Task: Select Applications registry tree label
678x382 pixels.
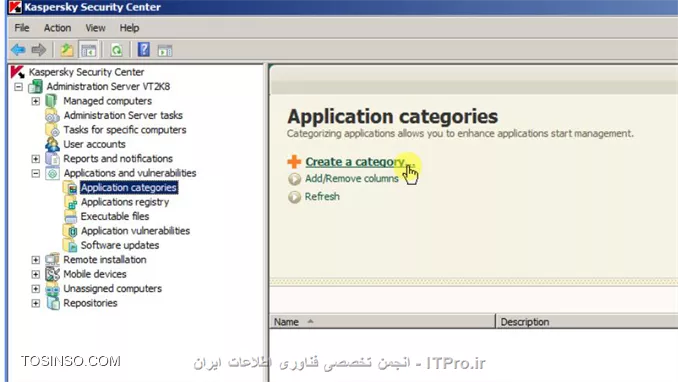Action: (x=125, y=202)
